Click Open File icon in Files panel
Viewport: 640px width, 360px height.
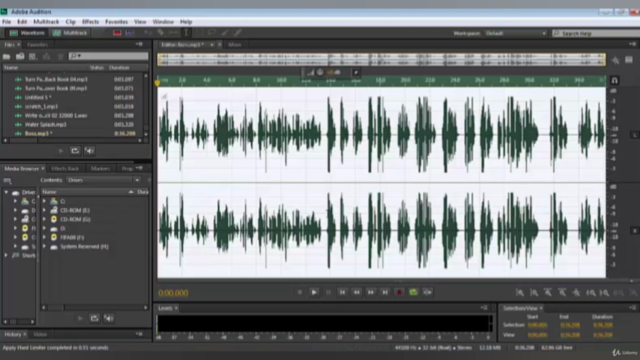7,56
